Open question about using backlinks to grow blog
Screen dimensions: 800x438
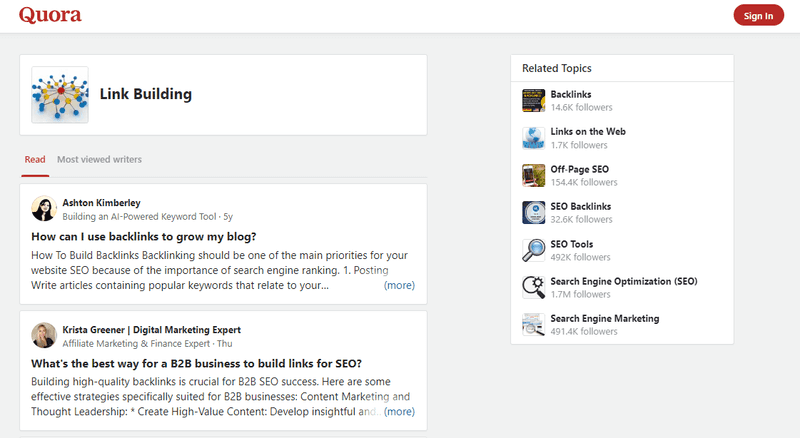click(144, 237)
